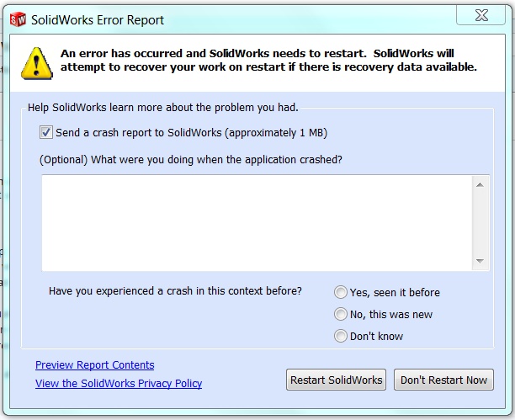Image resolution: width=515 pixels, height=420 pixels.
Task: Click into the crash description text box
Action: coord(257,223)
